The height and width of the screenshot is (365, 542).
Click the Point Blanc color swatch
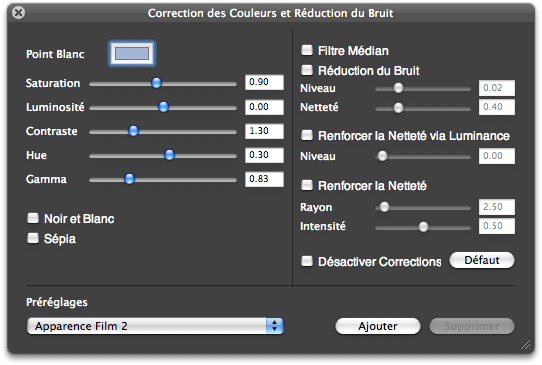tap(132, 54)
